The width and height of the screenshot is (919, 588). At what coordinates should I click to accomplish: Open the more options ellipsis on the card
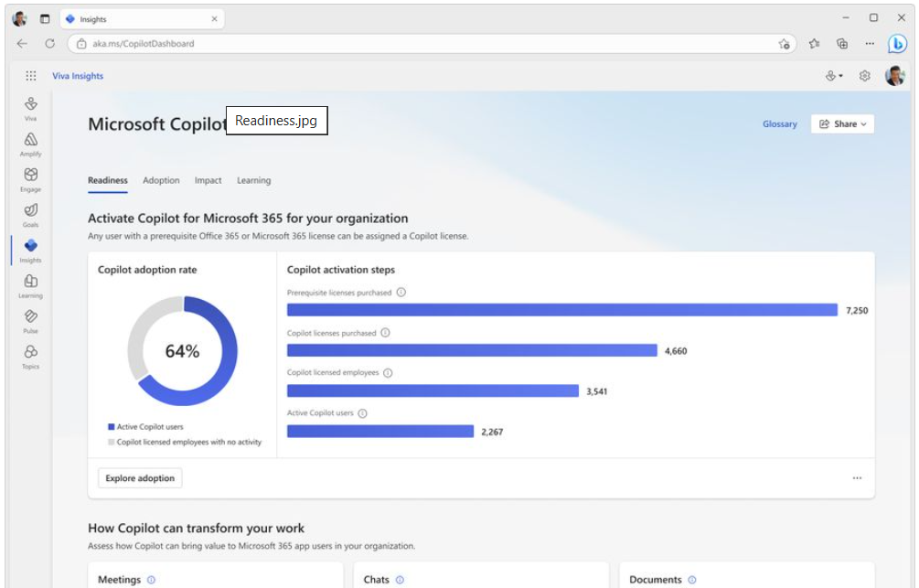858,477
